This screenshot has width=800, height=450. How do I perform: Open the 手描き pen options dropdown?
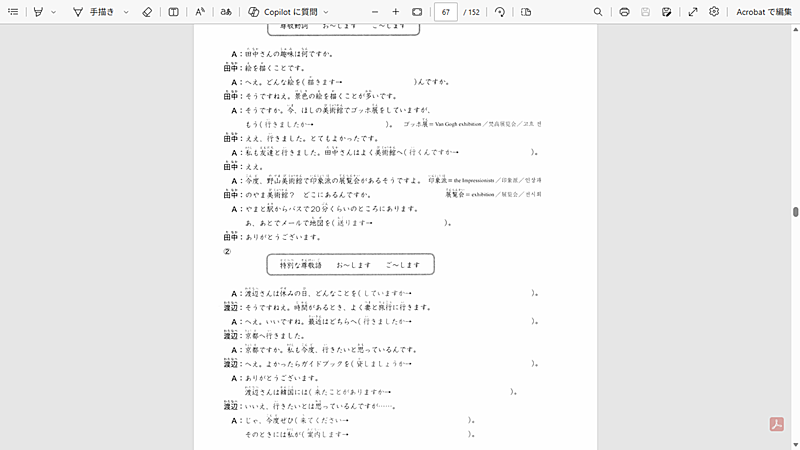pyautogui.click(x=126, y=12)
